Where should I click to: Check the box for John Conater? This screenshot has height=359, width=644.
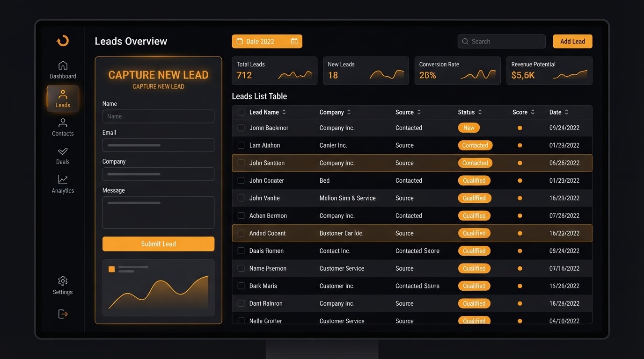(241, 180)
